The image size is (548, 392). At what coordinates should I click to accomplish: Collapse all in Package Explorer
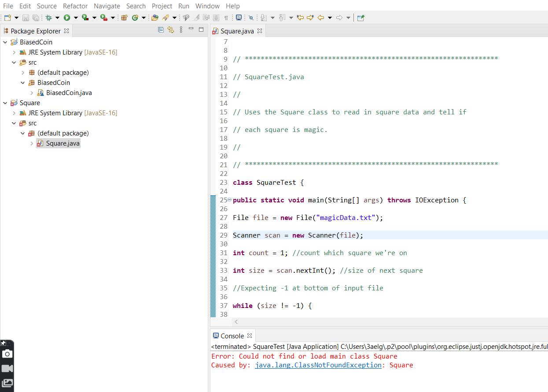coord(161,30)
